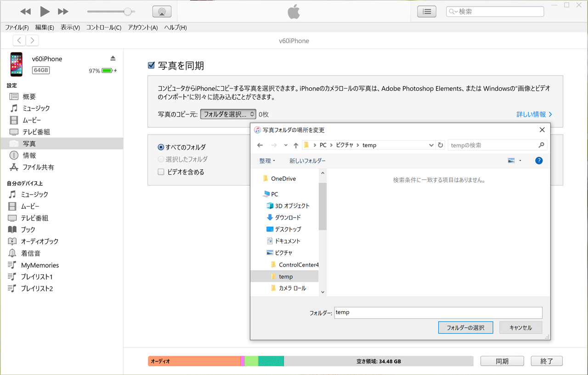Click the フォルダー name input field
Viewport: 588px width, 375px height.
[x=438, y=313]
